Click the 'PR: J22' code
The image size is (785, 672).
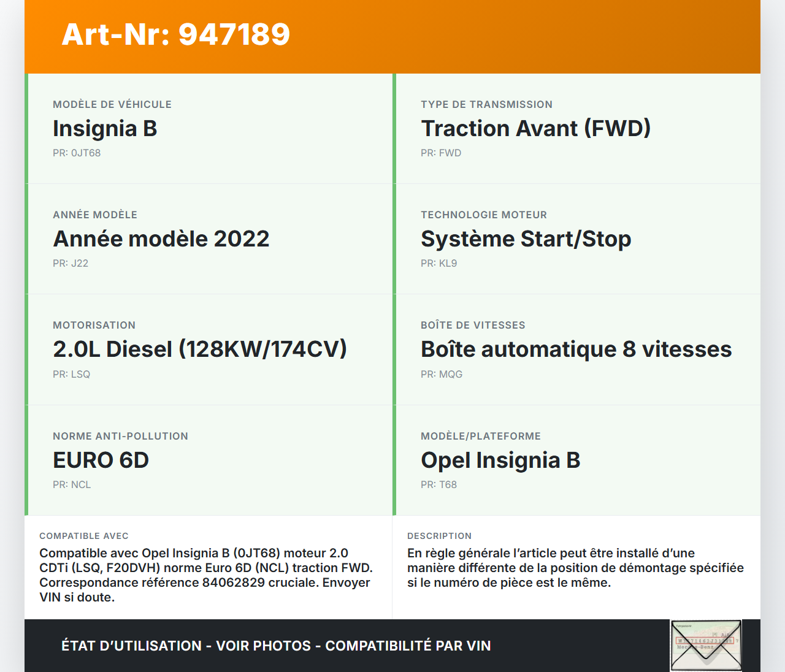(x=71, y=264)
